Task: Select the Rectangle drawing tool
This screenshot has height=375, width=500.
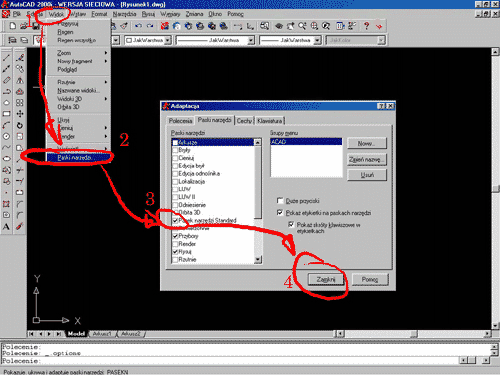Action: tap(6, 114)
